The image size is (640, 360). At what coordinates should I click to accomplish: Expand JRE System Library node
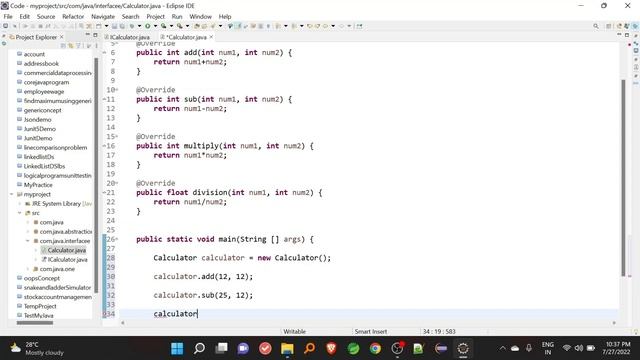pos(20,204)
